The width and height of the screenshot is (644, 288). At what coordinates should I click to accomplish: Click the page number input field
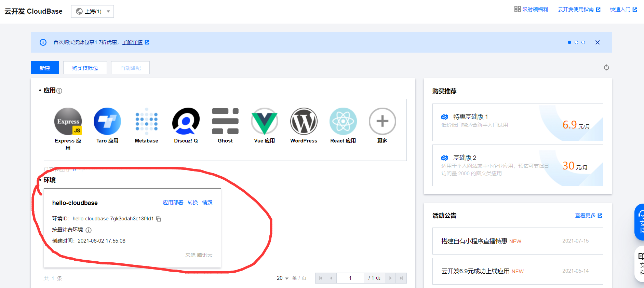[x=350, y=278]
